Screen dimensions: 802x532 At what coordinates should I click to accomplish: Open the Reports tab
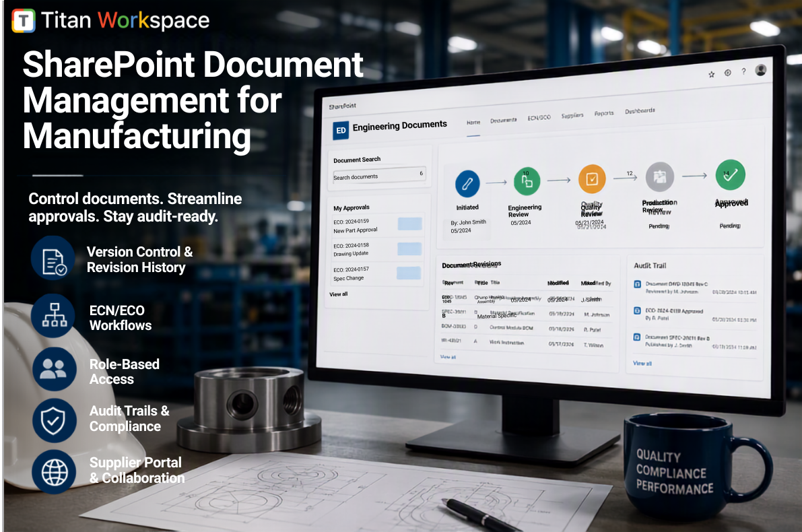pyautogui.click(x=604, y=113)
